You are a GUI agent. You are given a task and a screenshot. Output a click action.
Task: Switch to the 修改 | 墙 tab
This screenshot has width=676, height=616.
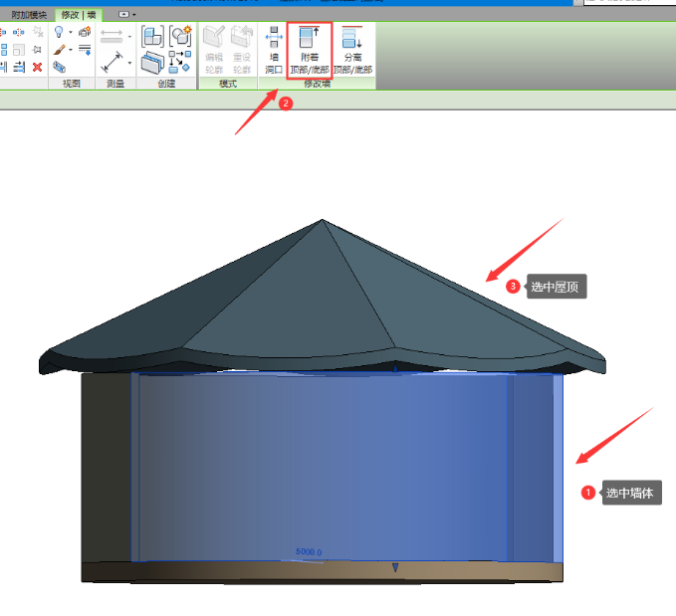coord(79,15)
